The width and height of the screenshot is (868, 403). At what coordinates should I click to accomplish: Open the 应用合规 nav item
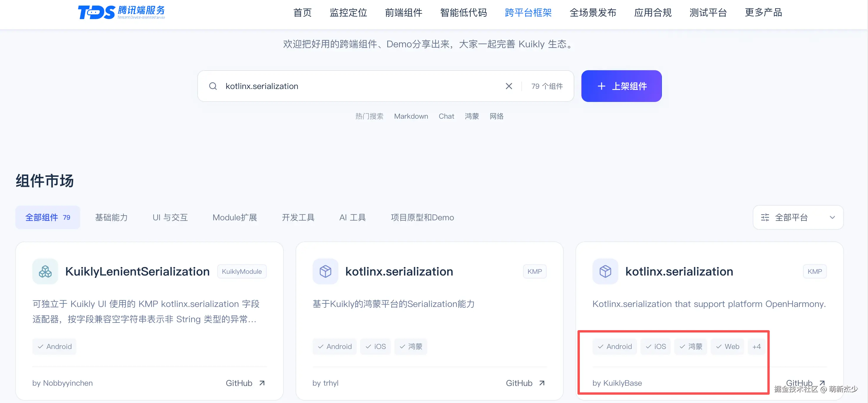point(653,13)
